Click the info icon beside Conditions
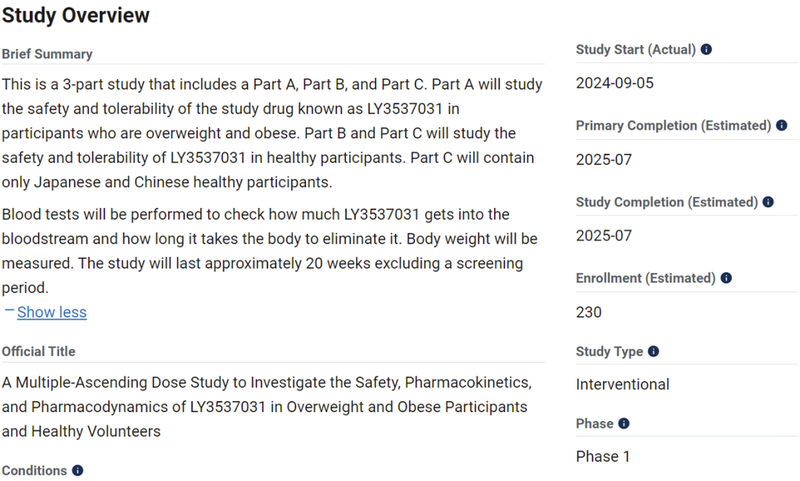This screenshot has width=800, height=481. [77, 470]
